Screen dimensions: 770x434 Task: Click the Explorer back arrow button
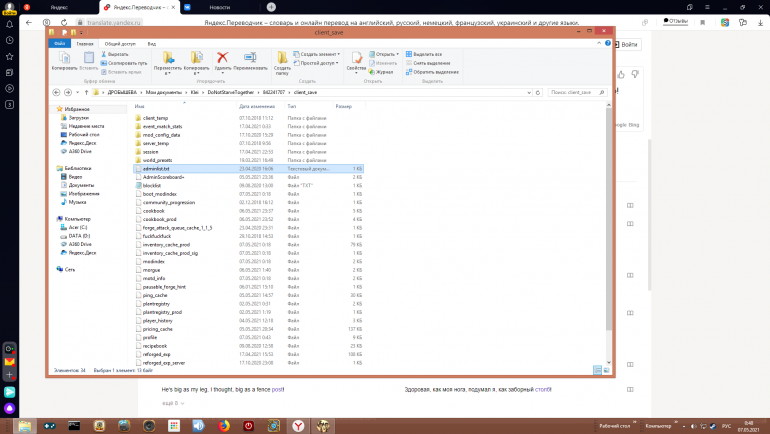56,92
